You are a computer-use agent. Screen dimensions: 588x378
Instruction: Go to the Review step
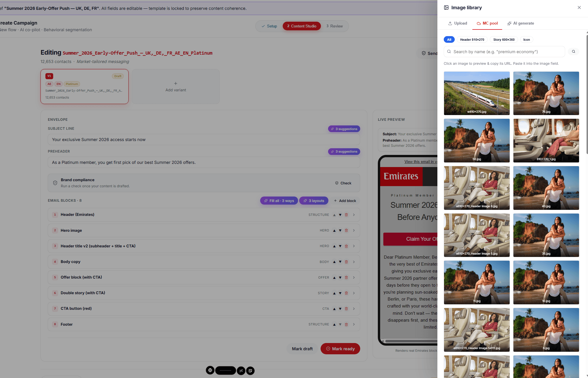pyautogui.click(x=334, y=26)
